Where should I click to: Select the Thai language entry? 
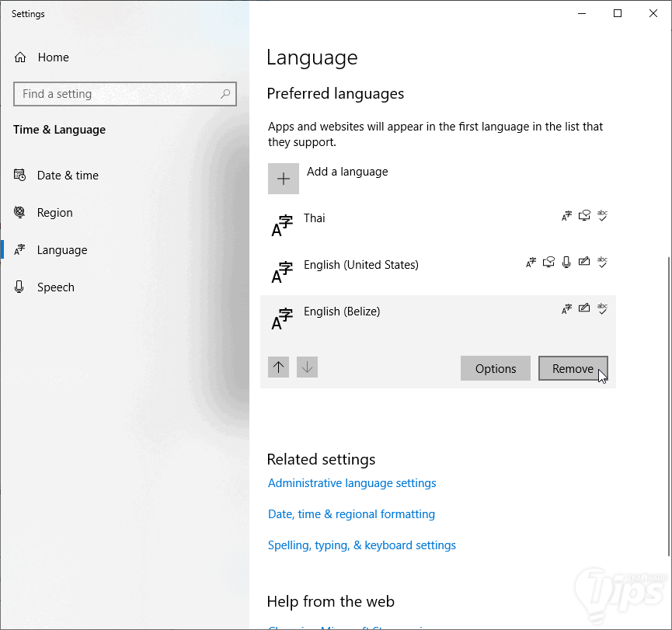click(x=438, y=225)
